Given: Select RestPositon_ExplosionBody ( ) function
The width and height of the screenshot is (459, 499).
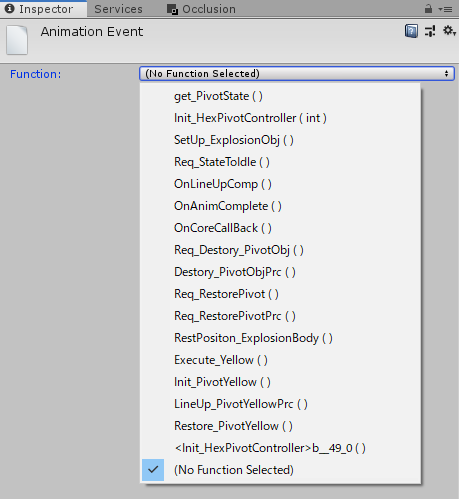Looking at the screenshot, I should (280, 338).
